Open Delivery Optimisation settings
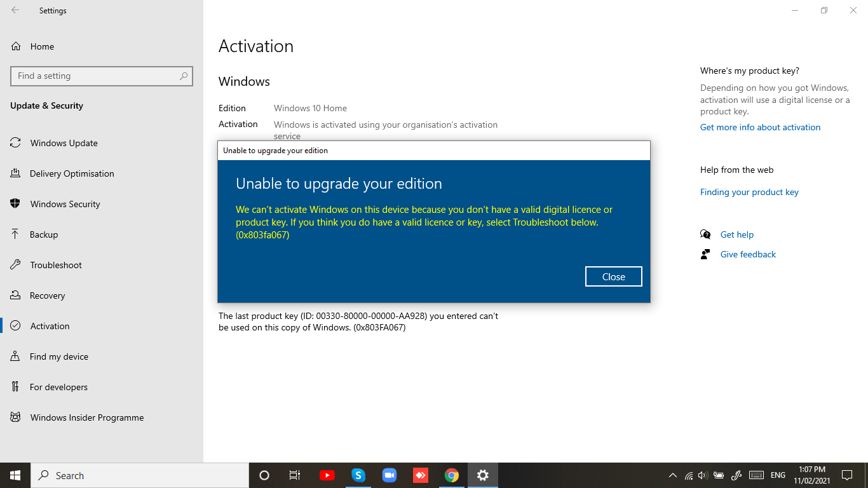 pos(102,173)
